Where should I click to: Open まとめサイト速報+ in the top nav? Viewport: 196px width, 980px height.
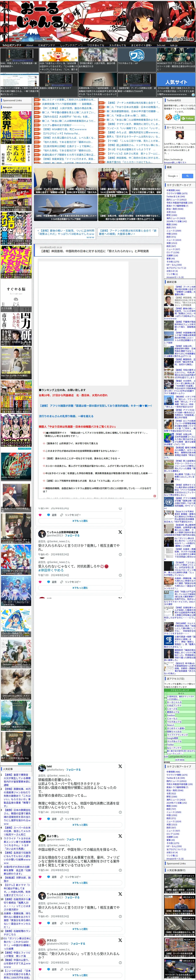tap(141, 45)
